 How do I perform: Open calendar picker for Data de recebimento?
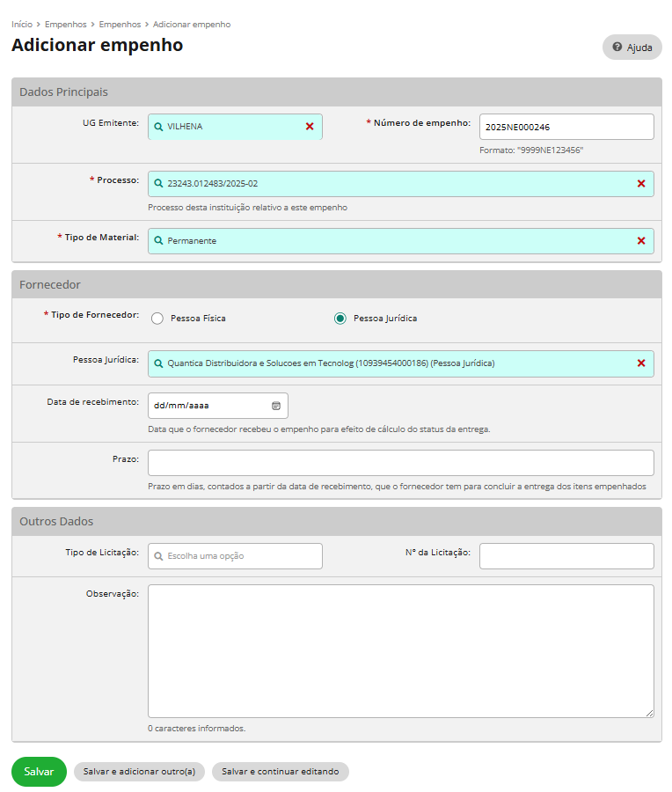coord(275,406)
